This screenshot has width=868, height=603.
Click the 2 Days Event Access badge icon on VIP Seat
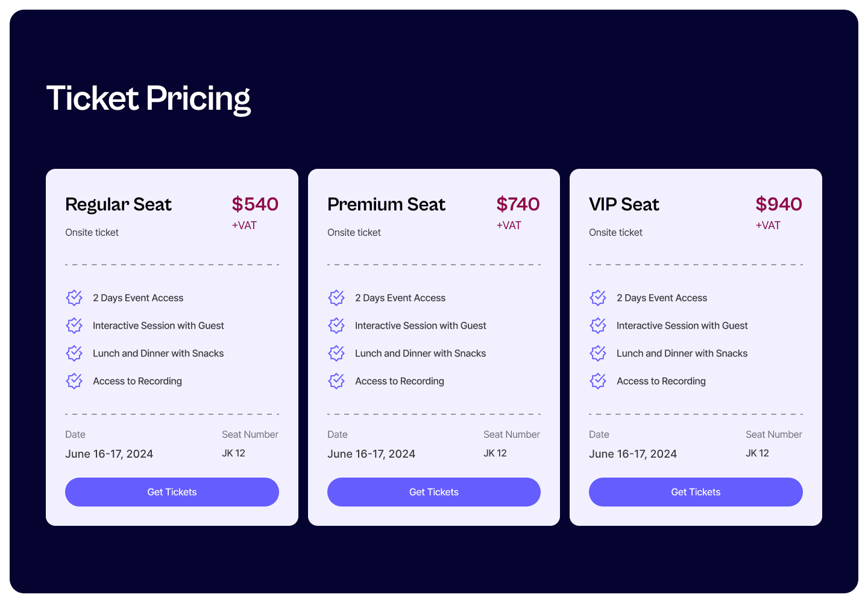(597, 297)
